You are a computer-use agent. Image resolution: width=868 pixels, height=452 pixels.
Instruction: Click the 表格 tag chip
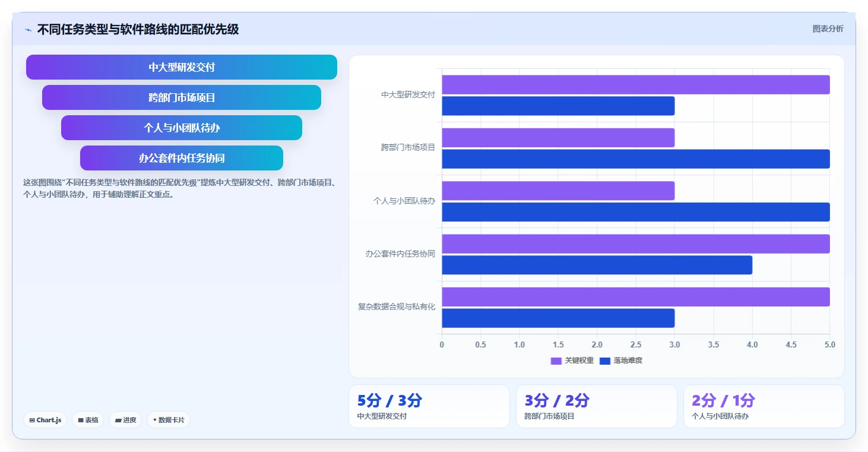coord(88,420)
